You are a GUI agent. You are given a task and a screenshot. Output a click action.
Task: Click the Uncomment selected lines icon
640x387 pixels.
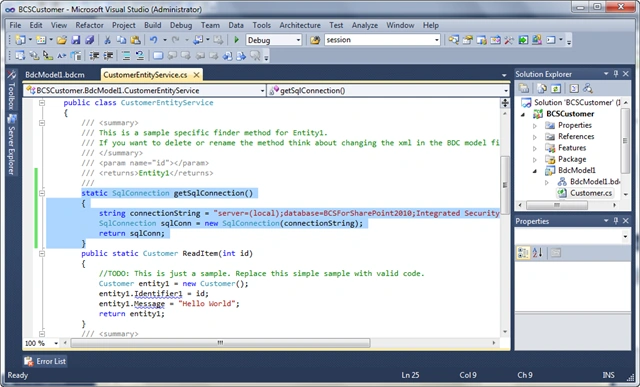coord(140,56)
